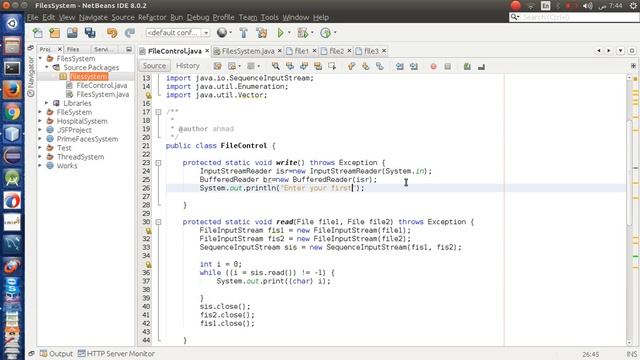640x360 pixels.
Task: Select FileControl.java in the project tree
Action: 102,85
